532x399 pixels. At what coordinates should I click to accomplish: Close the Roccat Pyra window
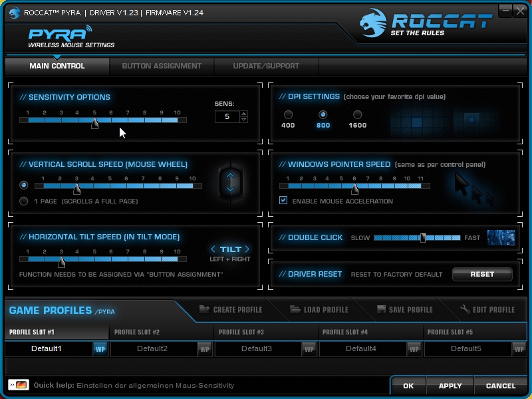click(x=520, y=11)
